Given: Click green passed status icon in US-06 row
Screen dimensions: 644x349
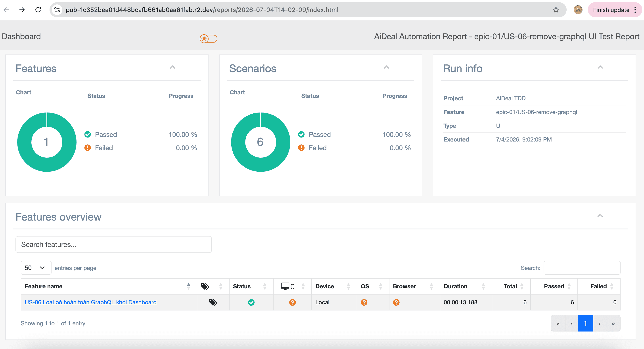Looking at the screenshot, I should coord(251,302).
